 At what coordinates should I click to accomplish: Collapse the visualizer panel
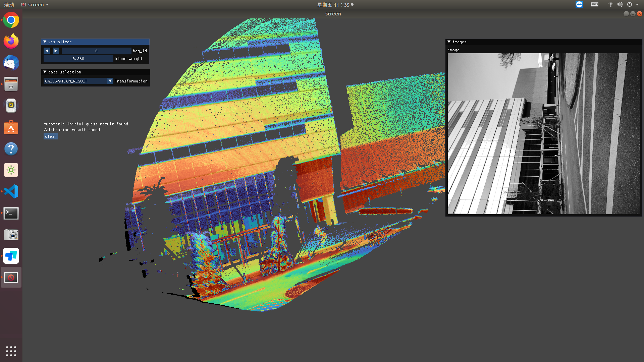45,42
